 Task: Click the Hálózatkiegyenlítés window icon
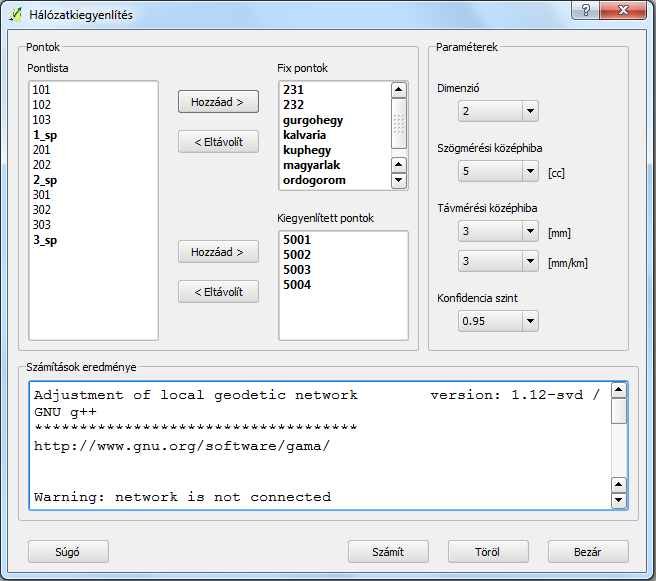click(16, 15)
